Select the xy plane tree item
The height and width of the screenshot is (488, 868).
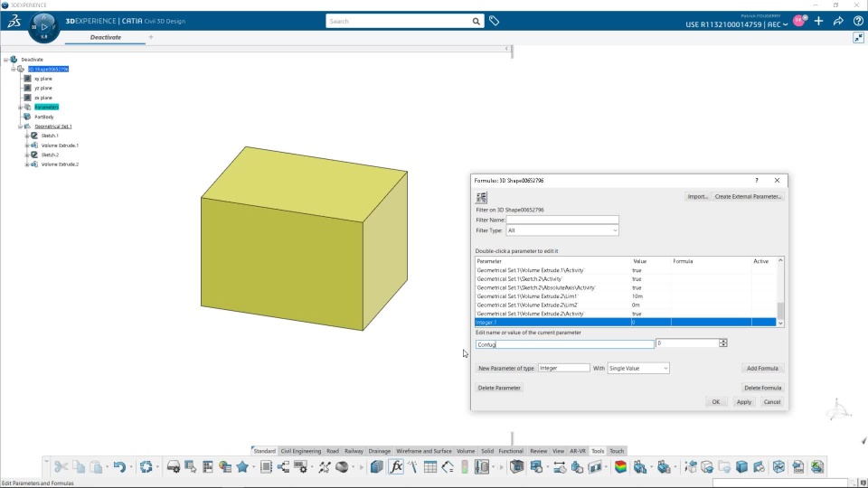[43, 79]
